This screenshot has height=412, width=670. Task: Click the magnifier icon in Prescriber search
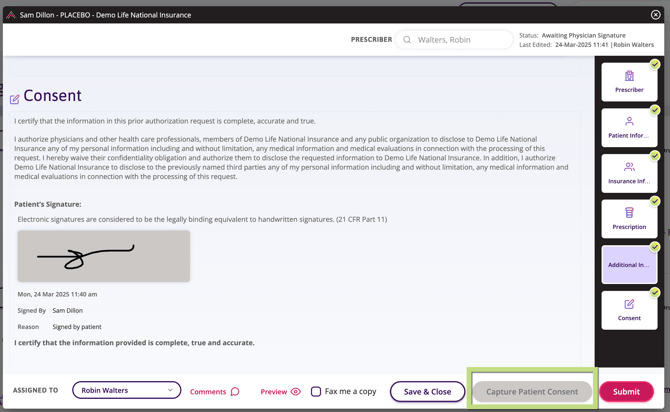click(407, 40)
